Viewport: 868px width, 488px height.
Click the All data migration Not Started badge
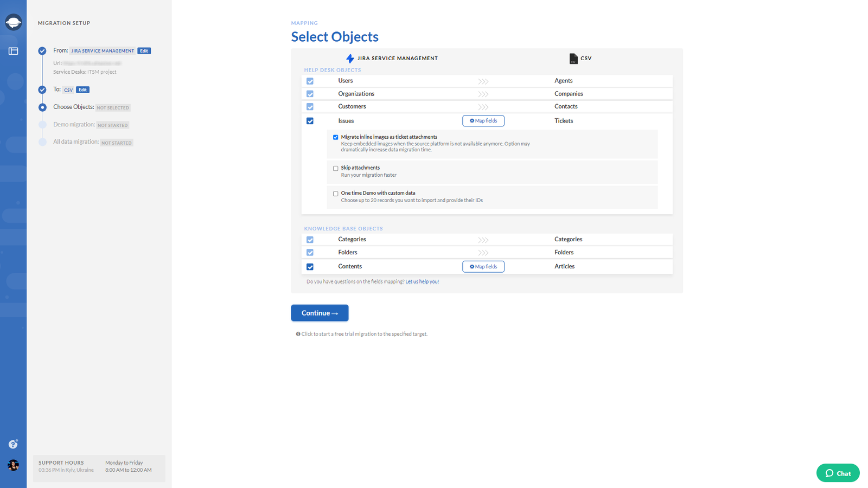point(117,143)
